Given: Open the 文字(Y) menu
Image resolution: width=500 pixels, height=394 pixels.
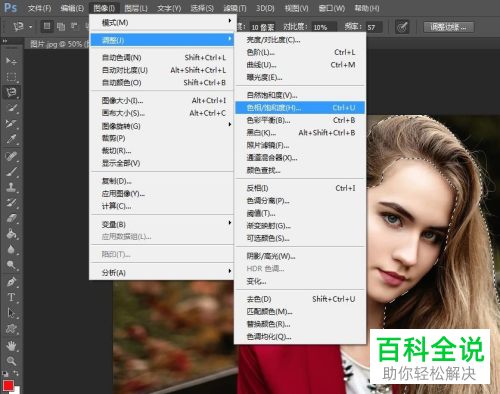Looking at the screenshot, I should click(x=169, y=8).
